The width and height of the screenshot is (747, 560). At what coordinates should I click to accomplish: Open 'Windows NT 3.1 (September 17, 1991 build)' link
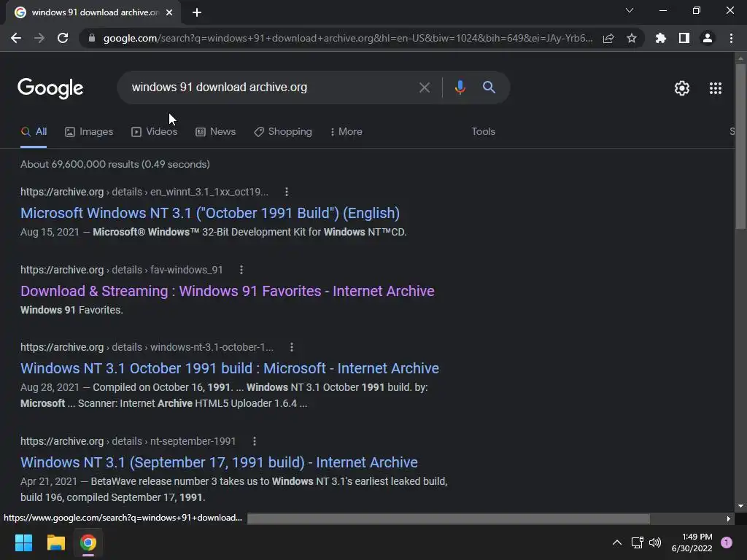pos(219,462)
